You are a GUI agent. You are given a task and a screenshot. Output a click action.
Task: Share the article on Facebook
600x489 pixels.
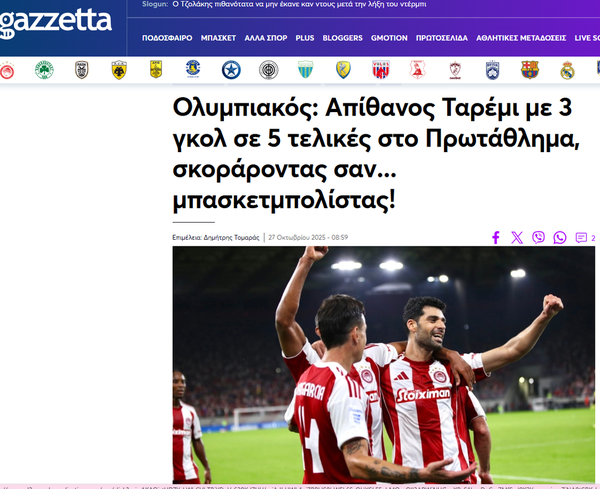coord(495,238)
